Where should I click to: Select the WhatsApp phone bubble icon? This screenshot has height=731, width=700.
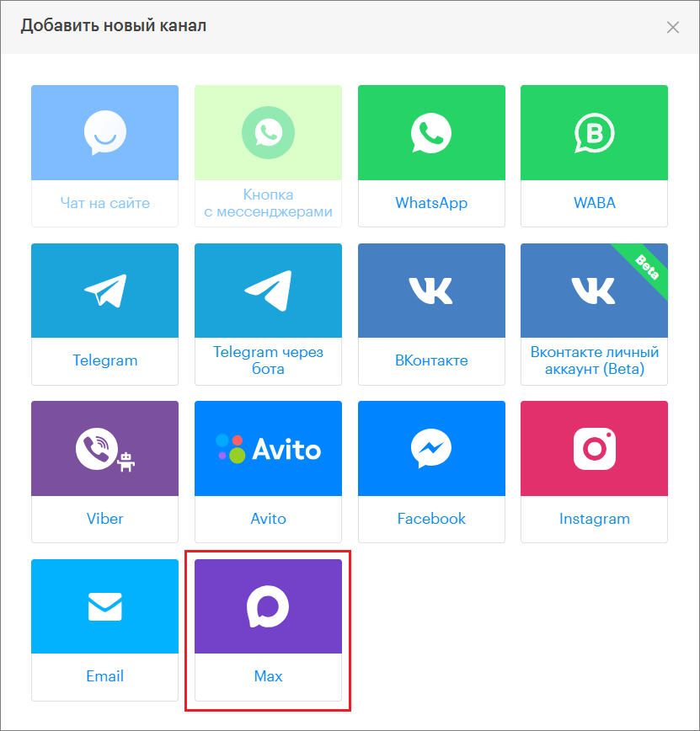[431, 132]
